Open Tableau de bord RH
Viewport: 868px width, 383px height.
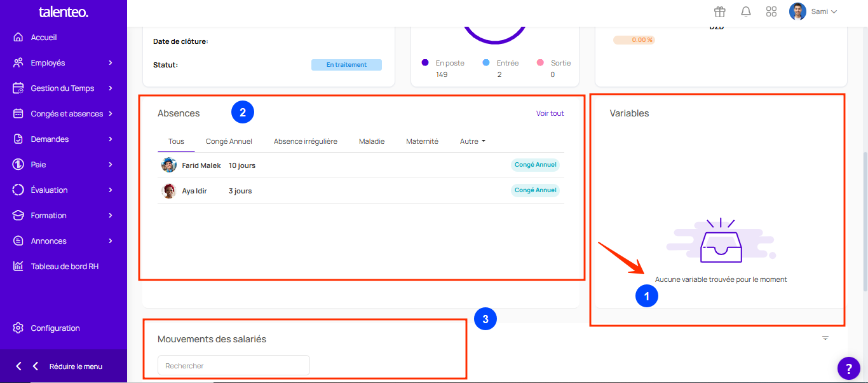tap(64, 267)
